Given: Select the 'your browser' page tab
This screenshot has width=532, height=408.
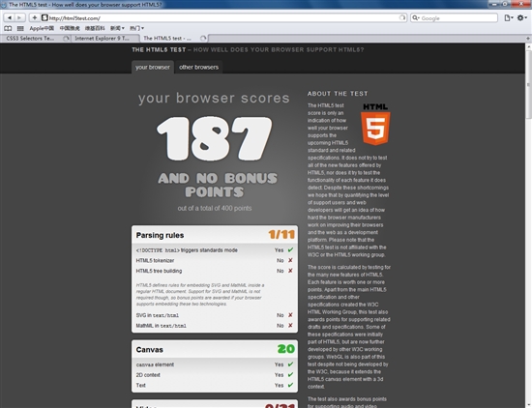Looking at the screenshot, I should coord(153,67).
